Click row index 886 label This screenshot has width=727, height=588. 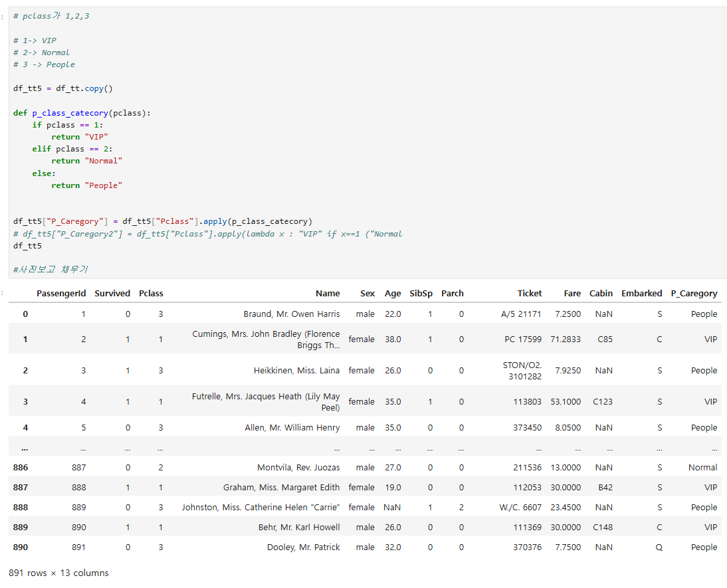(x=21, y=468)
